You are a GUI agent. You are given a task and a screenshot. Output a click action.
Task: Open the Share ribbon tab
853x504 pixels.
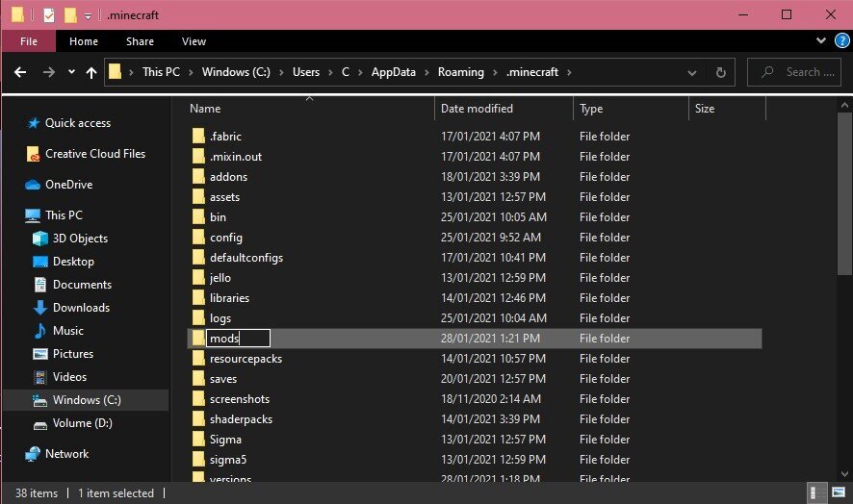pos(140,41)
